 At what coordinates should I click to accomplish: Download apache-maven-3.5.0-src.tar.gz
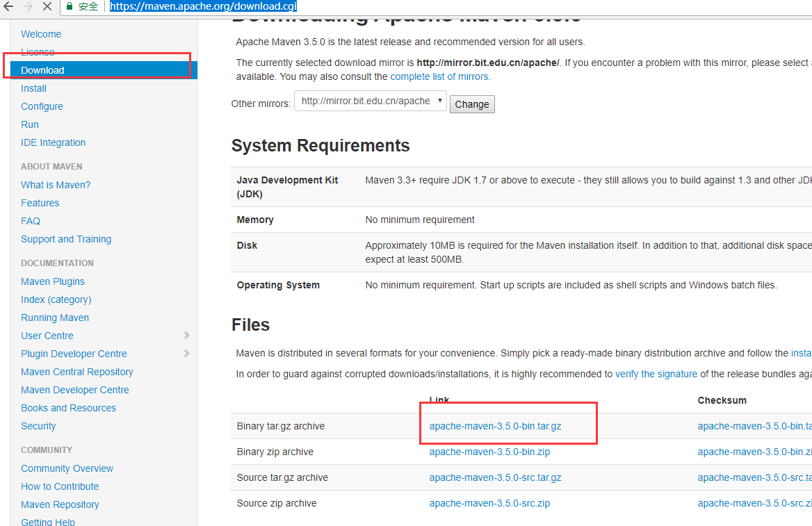coord(495,477)
